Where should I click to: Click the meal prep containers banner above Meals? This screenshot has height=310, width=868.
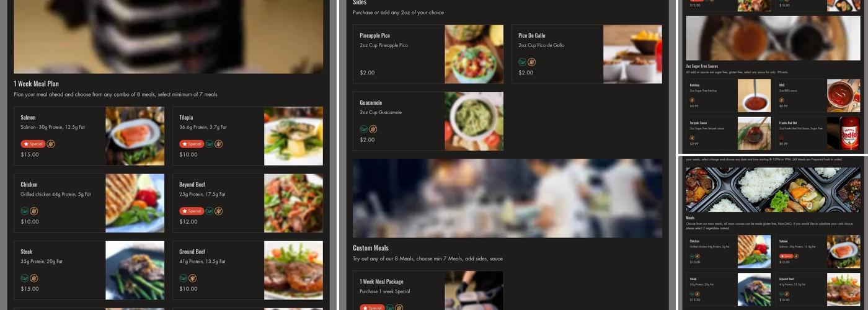773,190
